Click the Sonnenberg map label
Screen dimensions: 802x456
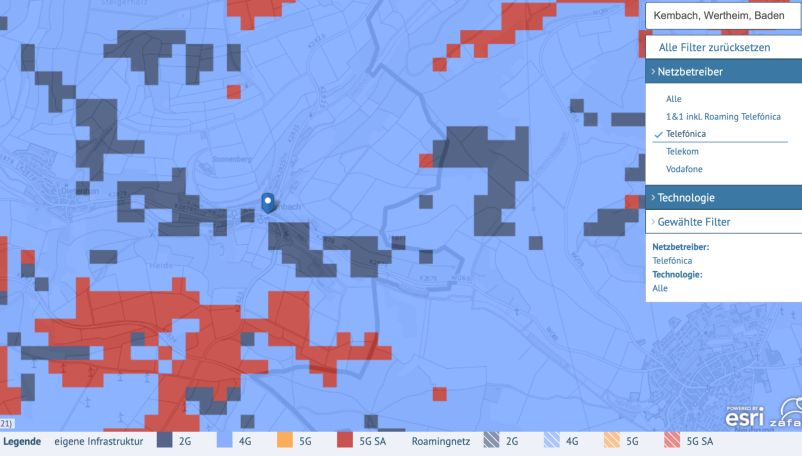point(232,159)
